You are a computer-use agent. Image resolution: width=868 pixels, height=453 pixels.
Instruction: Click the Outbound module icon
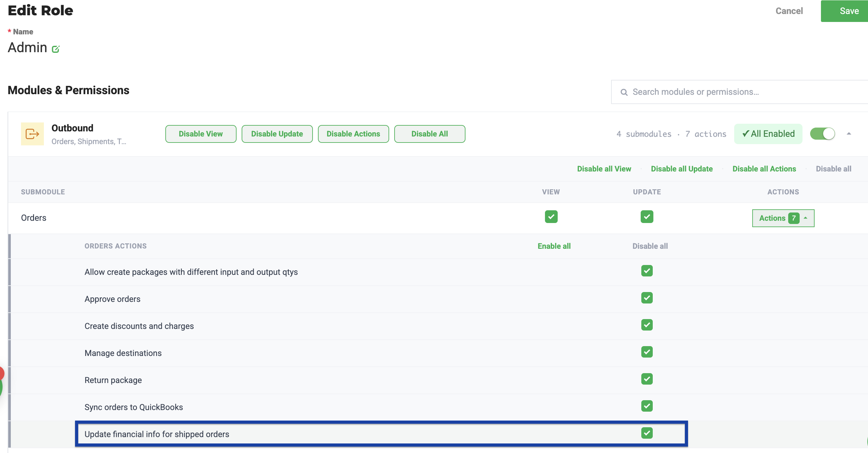click(x=32, y=134)
